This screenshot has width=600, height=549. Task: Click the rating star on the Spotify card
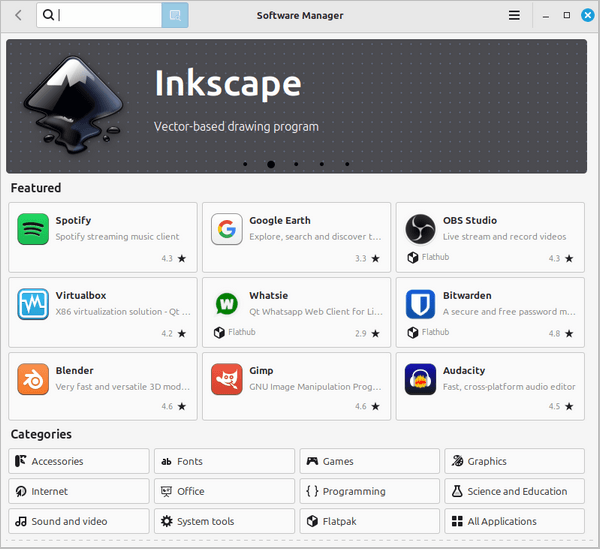(x=182, y=258)
